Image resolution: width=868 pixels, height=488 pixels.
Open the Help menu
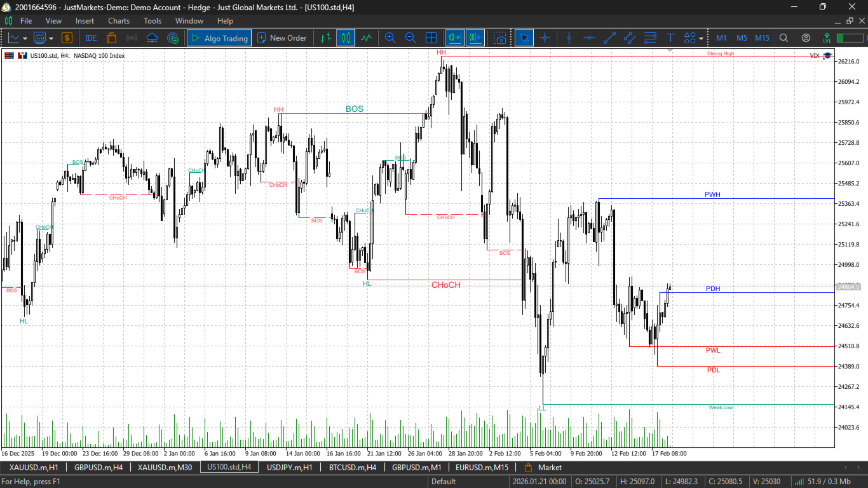coord(225,21)
